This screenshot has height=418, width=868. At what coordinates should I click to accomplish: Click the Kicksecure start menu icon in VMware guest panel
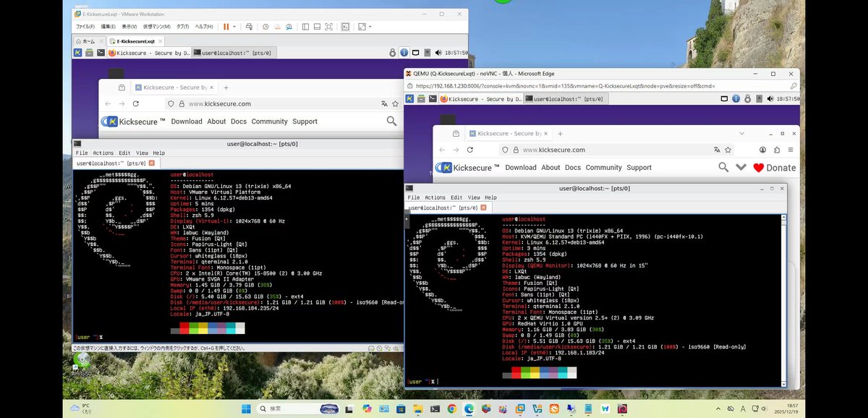[77, 53]
